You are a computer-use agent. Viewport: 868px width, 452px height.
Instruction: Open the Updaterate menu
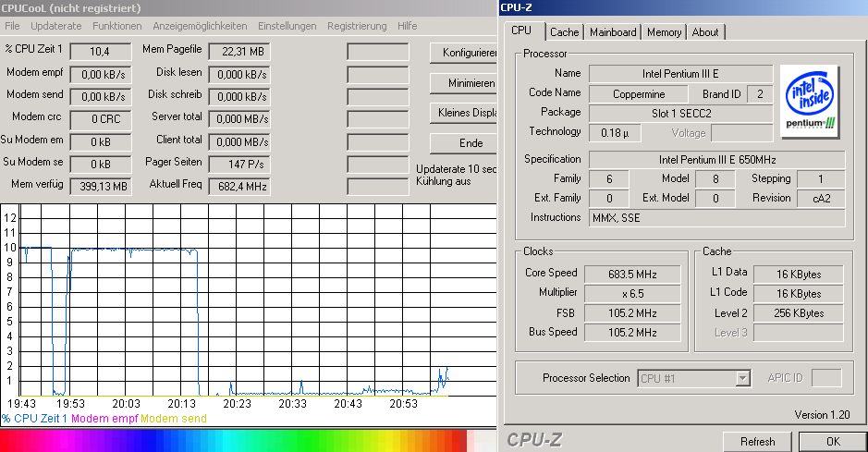click(55, 26)
